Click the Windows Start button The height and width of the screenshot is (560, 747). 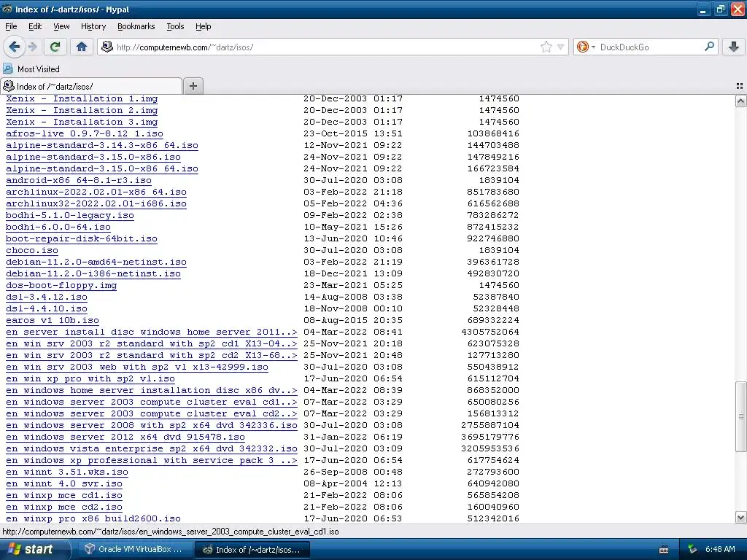(x=35, y=549)
